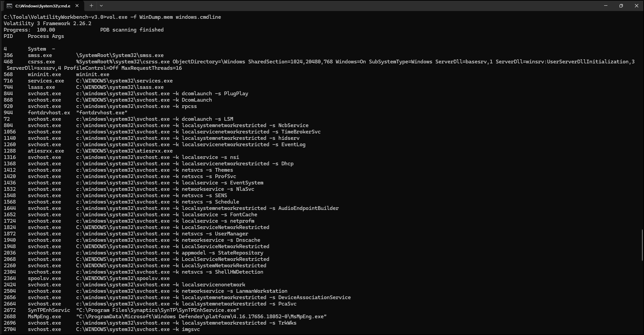
Task: Click PID 2364 for spoolsv.exe
Action: [x=10, y=278]
